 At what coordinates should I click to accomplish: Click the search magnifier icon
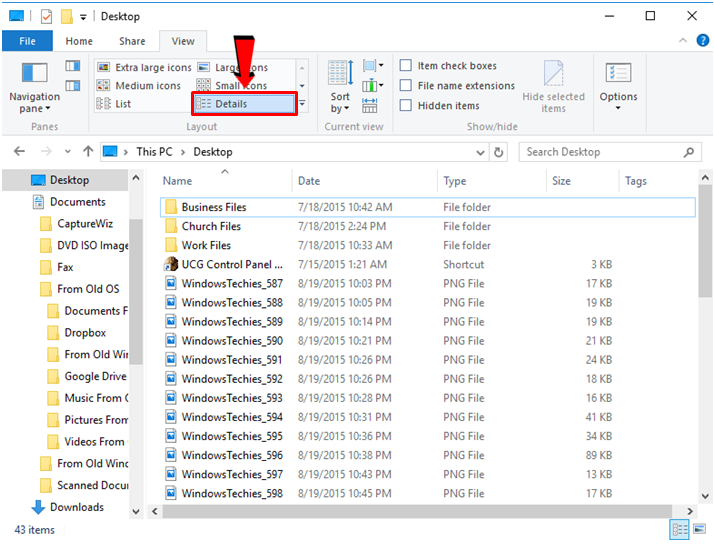(689, 152)
